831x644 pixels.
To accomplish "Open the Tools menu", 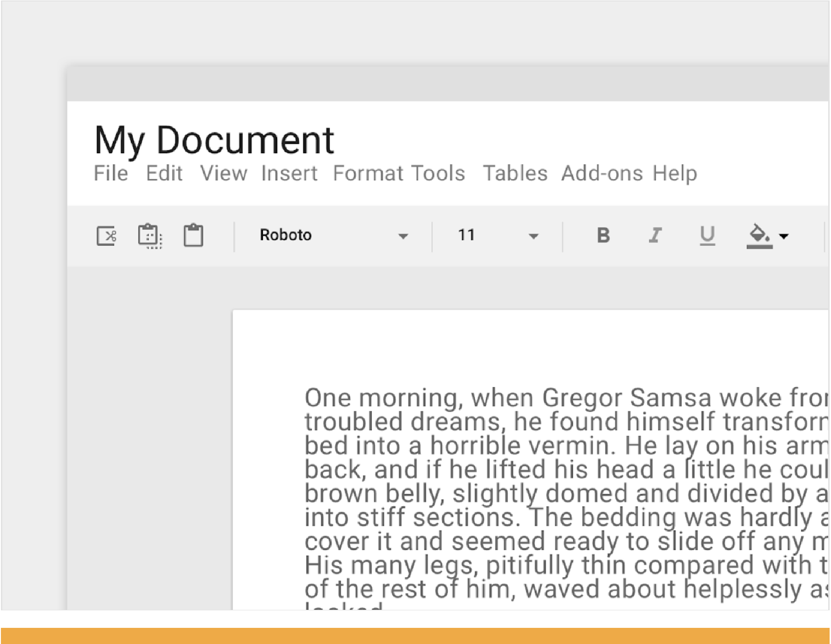I will tap(438, 173).
